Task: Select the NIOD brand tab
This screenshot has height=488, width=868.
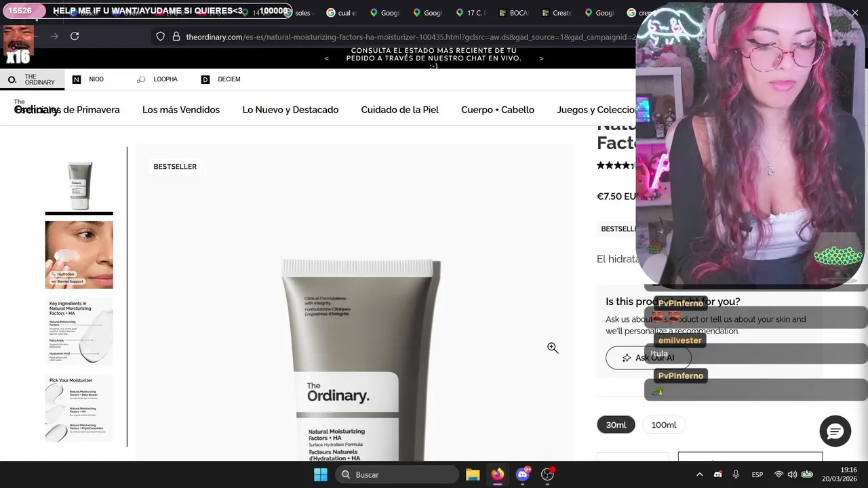Action: tap(88, 79)
